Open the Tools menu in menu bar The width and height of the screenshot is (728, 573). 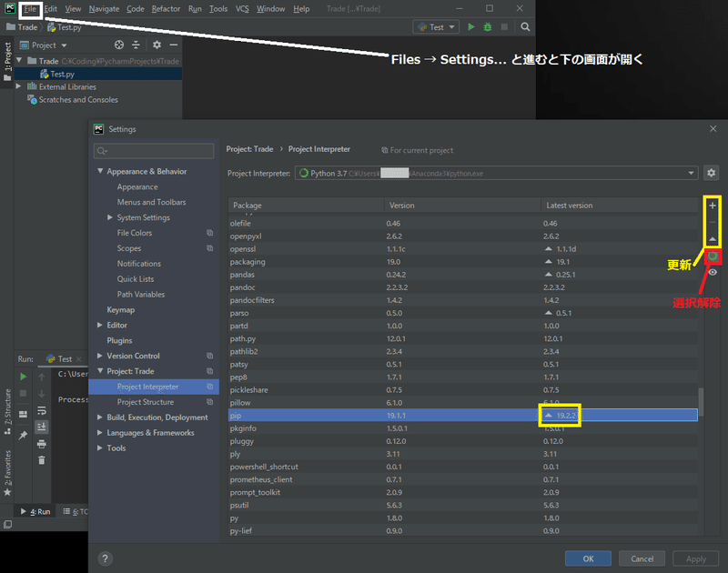click(x=218, y=9)
